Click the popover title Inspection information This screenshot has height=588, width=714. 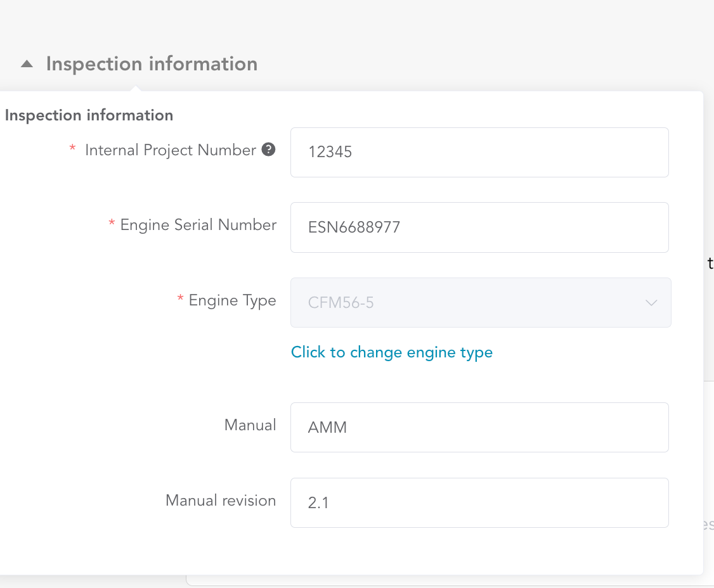pyautogui.click(x=89, y=115)
